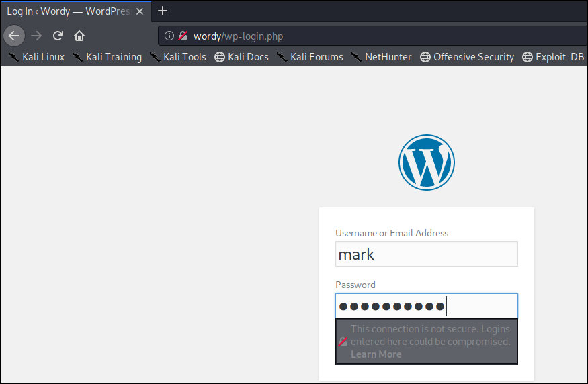Click the Password label

coord(355,285)
